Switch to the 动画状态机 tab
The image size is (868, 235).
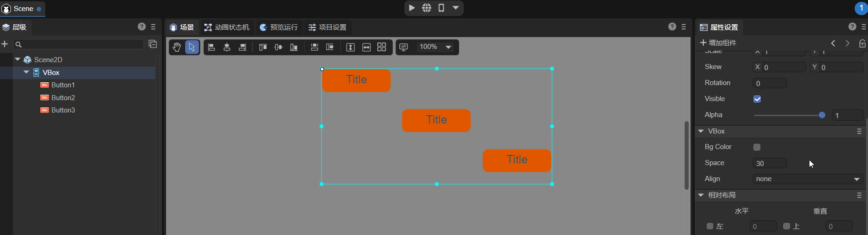click(x=227, y=27)
